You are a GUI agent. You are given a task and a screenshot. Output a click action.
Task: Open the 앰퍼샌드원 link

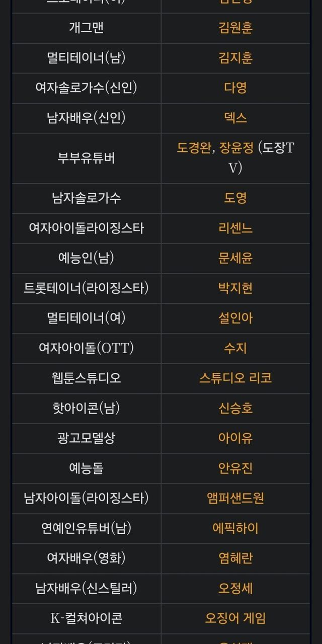point(235,498)
